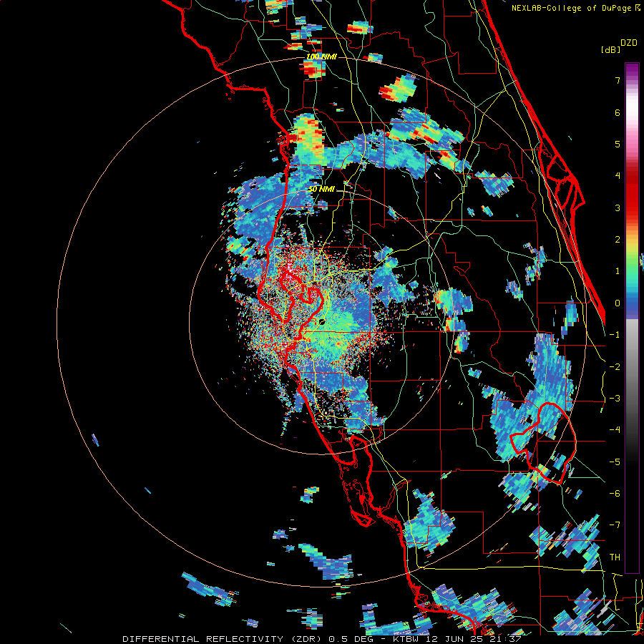Click the 3 value on the scale
Image resolution: width=644 pixels, height=644 pixels.
618,208
